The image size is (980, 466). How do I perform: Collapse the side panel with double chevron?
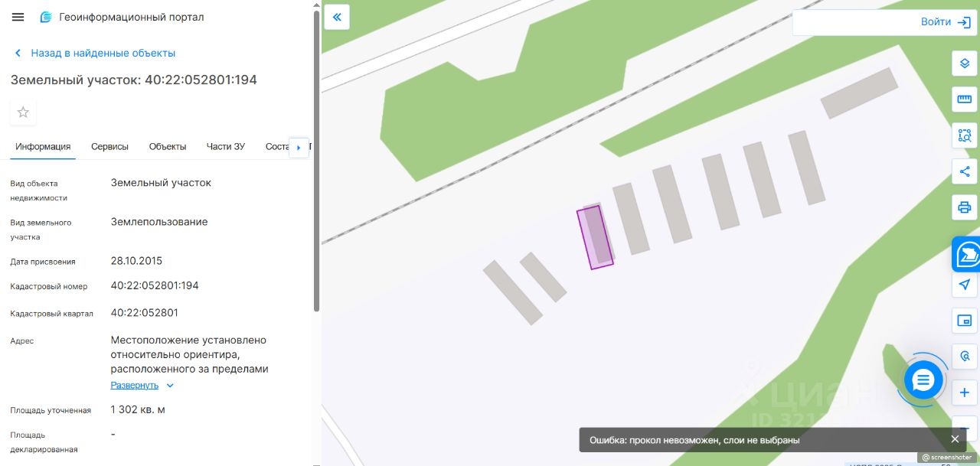tap(337, 17)
